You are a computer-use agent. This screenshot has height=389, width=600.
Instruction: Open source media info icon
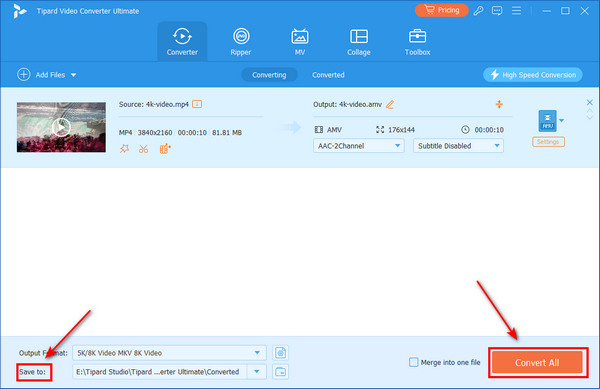click(197, 104)
